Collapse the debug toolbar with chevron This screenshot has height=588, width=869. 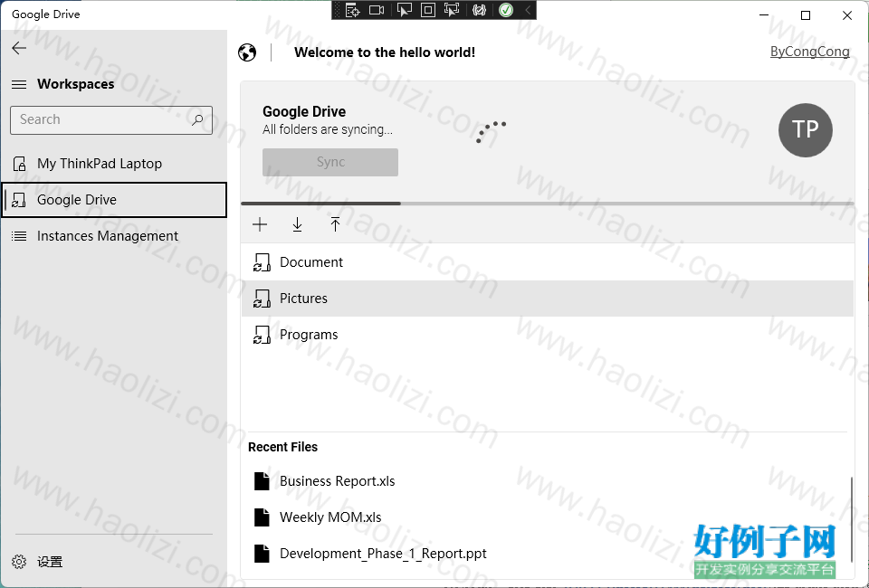pos(528,10)
